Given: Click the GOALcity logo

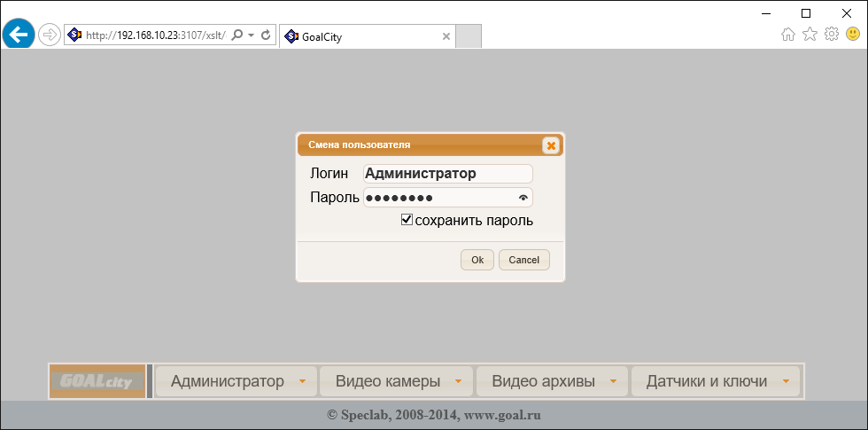Looking at the screenshot, I should (97, 381).
